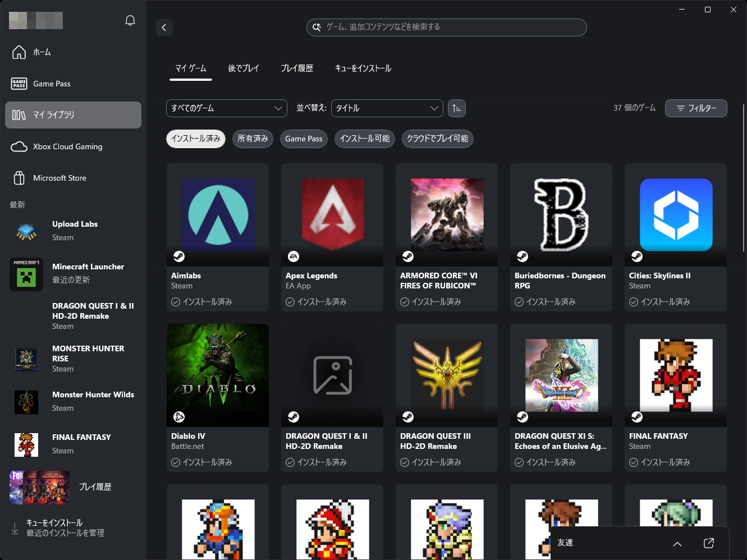Click the フィルター button
The height and width of the screenshot is (560, 747).
(696, 108)
